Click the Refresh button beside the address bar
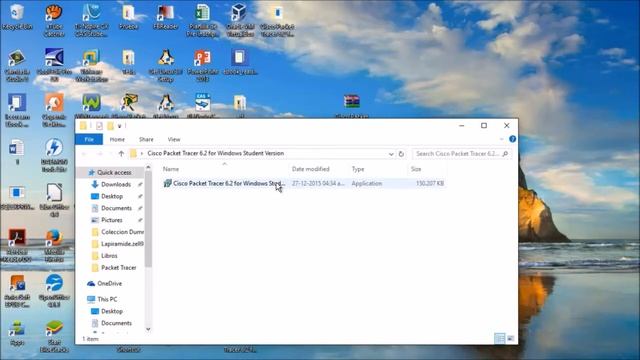 pyautogui.click(x=401, y=154)
